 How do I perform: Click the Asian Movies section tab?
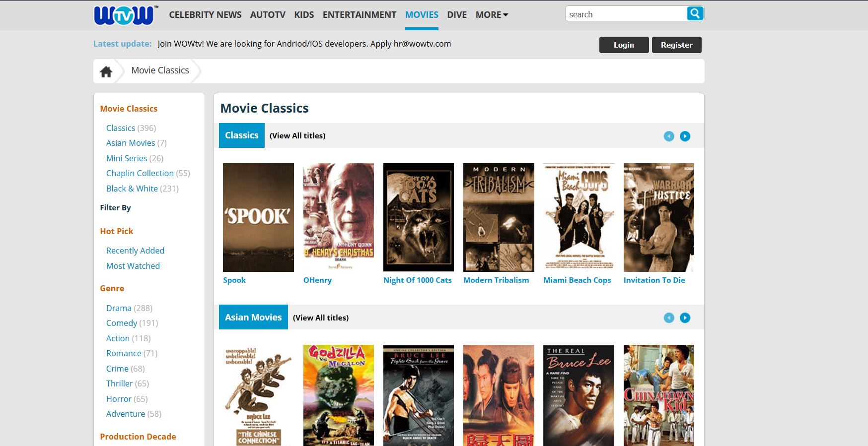pos(253,317)
